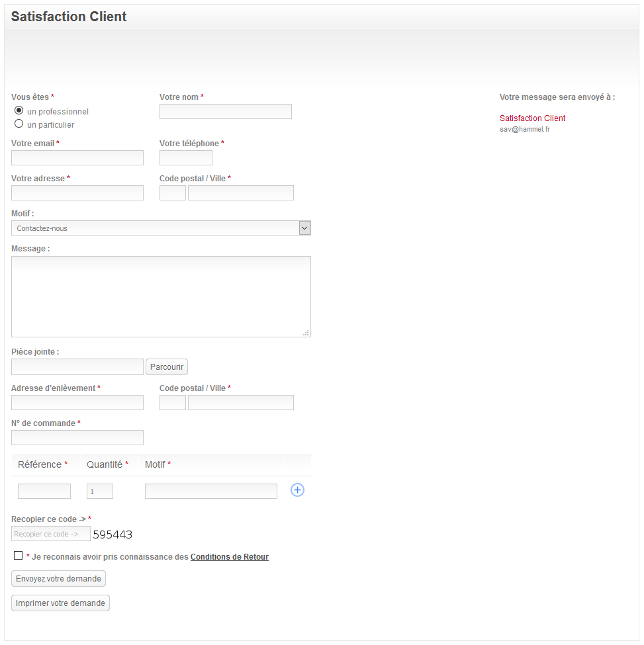Focus the 'Adresse d'enlèvement' input field
Viewport: 644px width, 645px height.
(77, 403)
